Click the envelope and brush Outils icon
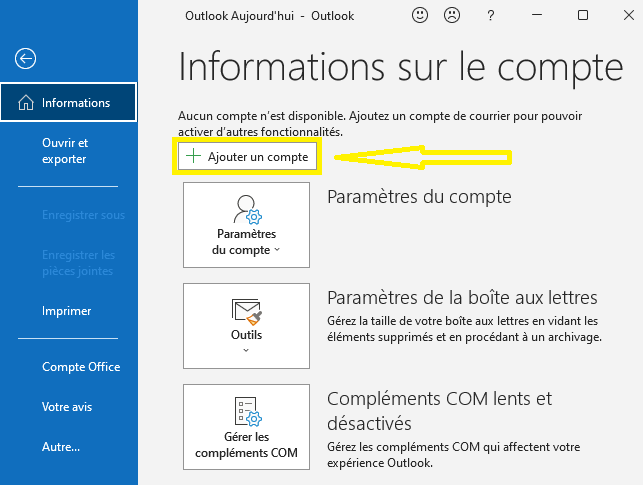This screenshot has width=643, height=485. (246, 312)
